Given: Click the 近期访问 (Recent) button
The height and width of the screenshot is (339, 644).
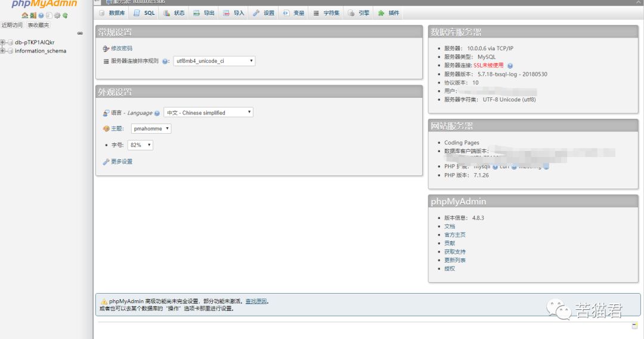Looking at the screenshot, I should pyautogui.click(x=12, y=25).
